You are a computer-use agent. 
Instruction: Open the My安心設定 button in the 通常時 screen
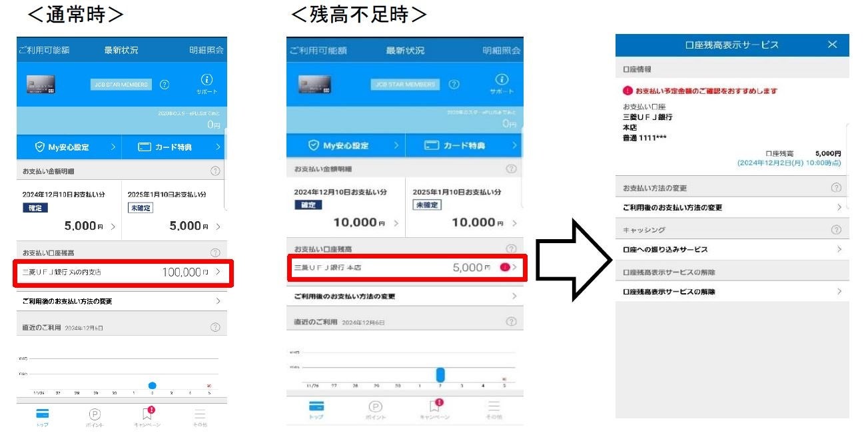click(x=69, y=147)
